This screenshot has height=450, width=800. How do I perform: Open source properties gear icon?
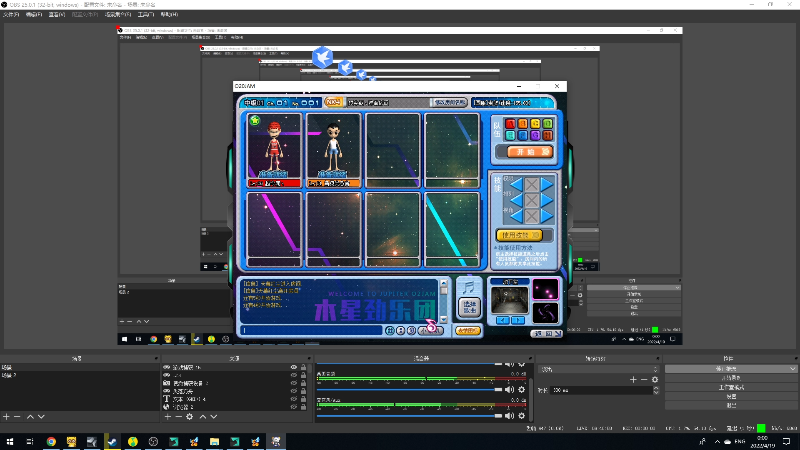(x=190, y=417)
